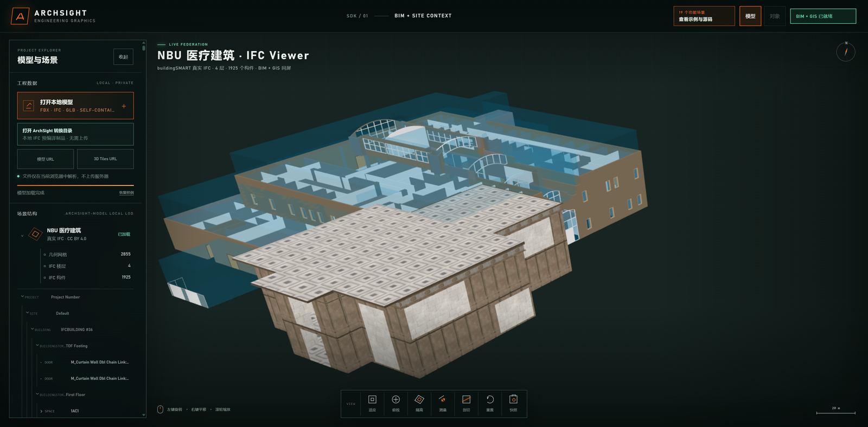Click the 工程数据 section heading
Screen dimensions: 868x427
27,83
